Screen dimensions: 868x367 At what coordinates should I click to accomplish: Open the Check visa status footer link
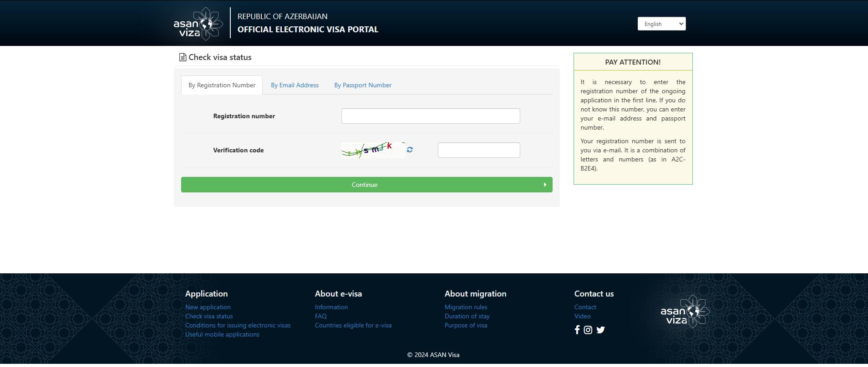coord(209,316)
